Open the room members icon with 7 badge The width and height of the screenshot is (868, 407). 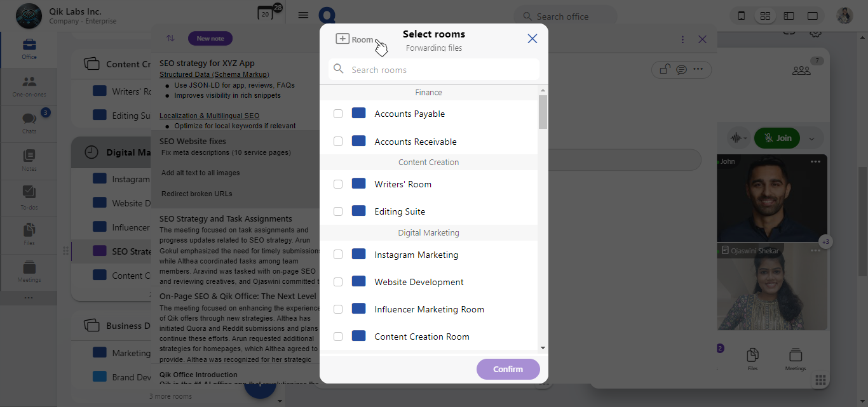[x=801, y=70]
